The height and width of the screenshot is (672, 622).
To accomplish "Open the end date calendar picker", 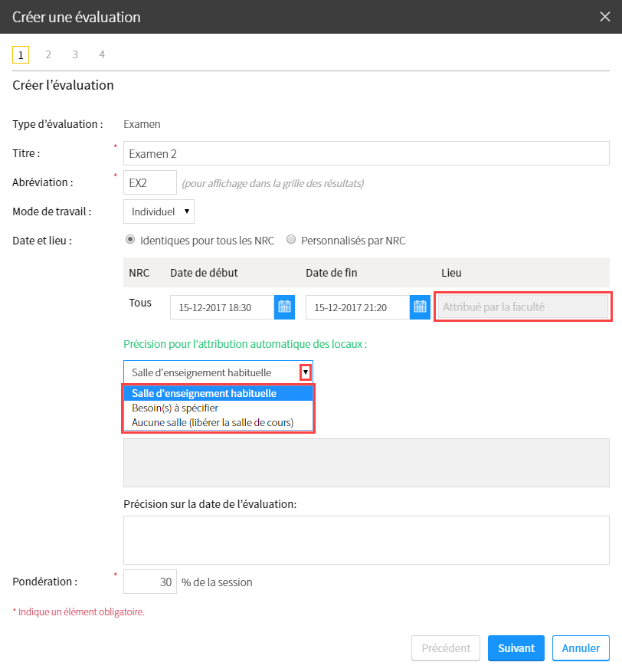I will click(420, 306).
